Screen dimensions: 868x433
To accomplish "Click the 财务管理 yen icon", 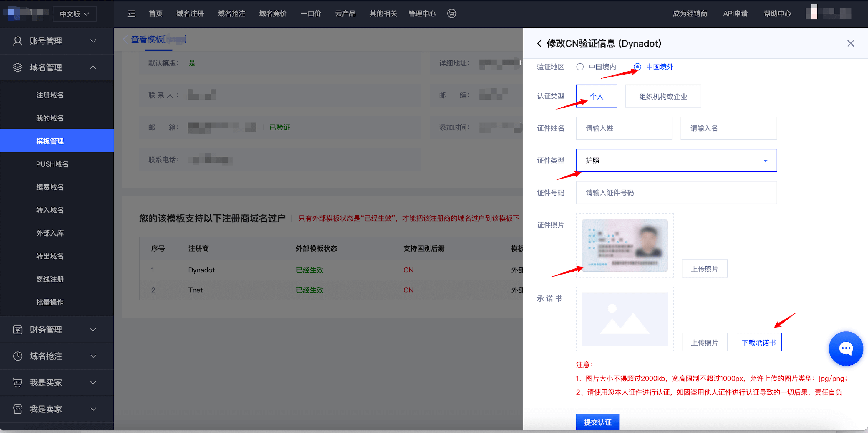I will [18, 330].
